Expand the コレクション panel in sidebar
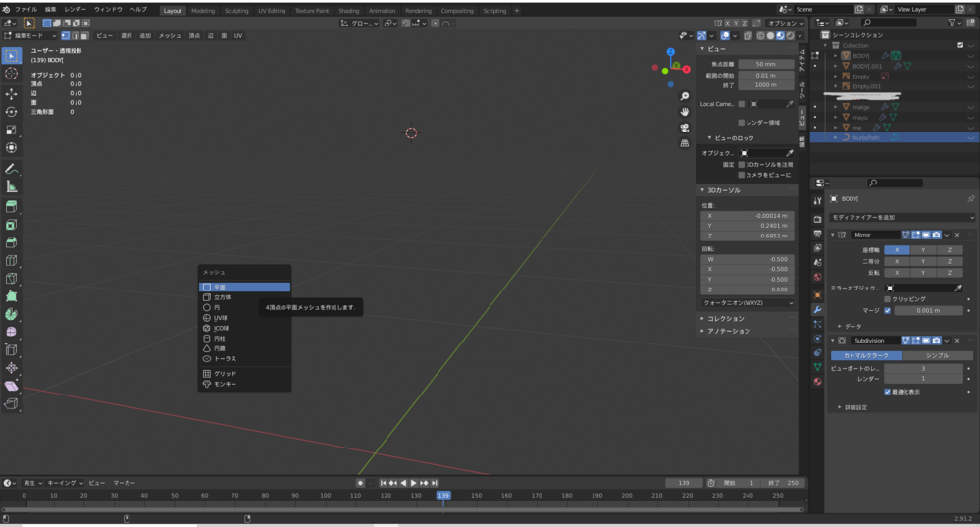Screen dimensions: 980x527 pos(726,319)
